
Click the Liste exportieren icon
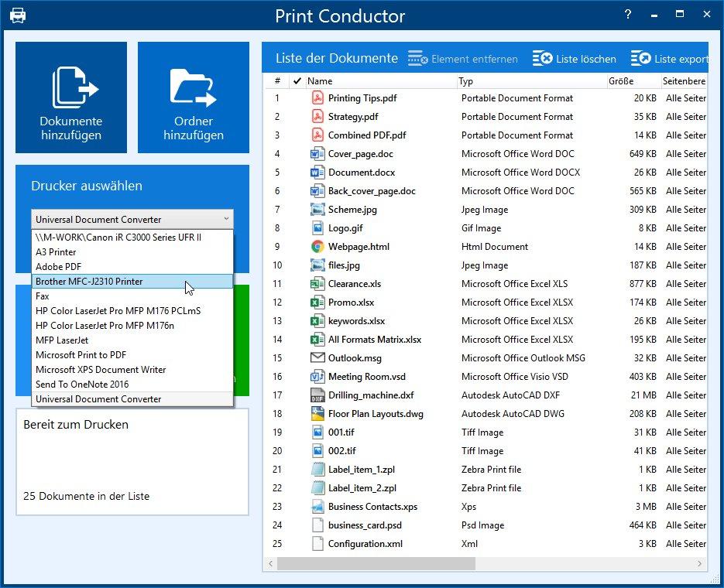click(640, 59)
